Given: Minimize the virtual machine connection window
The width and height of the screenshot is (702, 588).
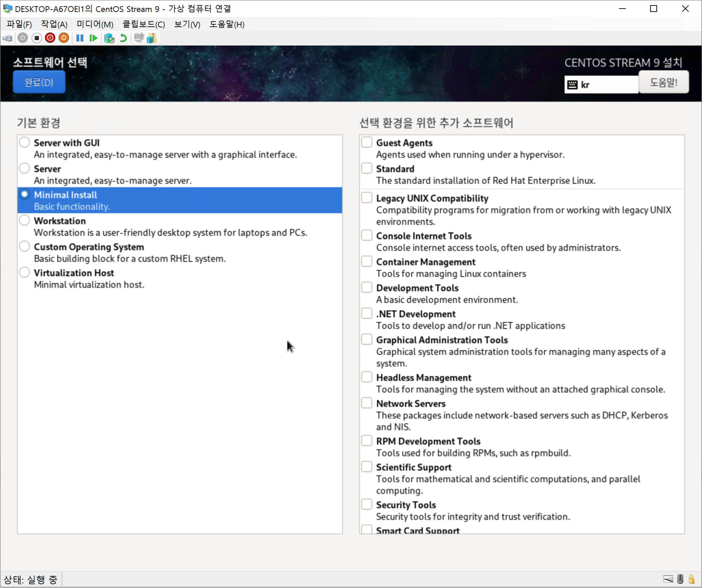Looking at the screenshot, I should click(x=622, y=9).
